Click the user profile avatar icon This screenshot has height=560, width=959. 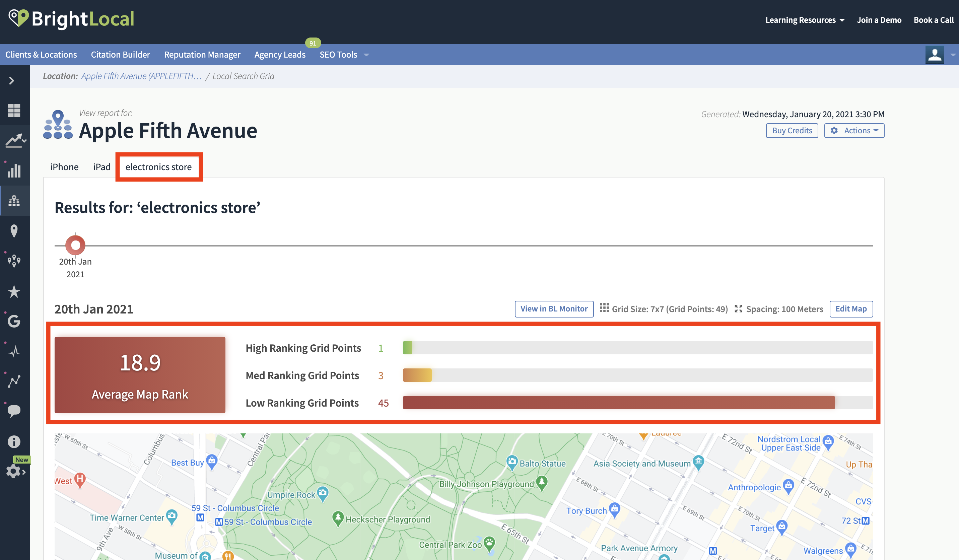click(x=935, y=55)
